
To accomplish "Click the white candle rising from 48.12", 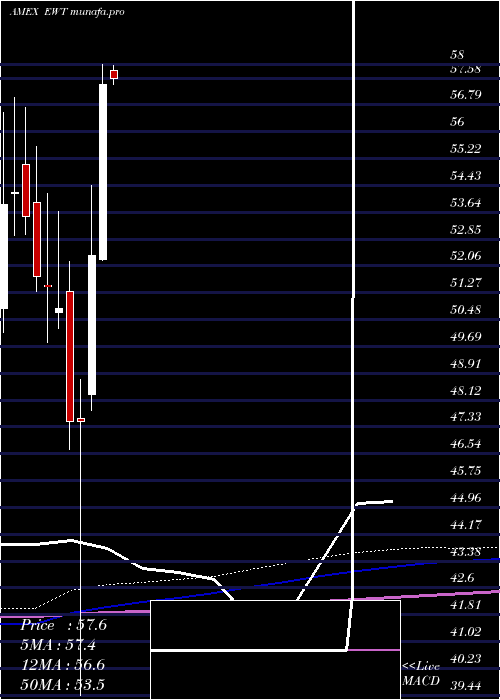I will point(92,325).
